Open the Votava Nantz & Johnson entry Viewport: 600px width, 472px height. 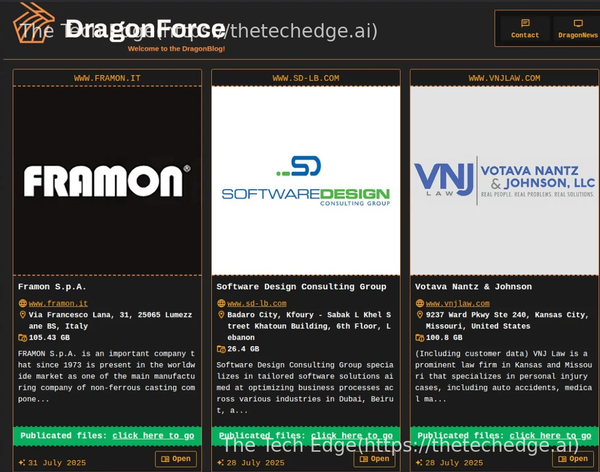[573, 459]
